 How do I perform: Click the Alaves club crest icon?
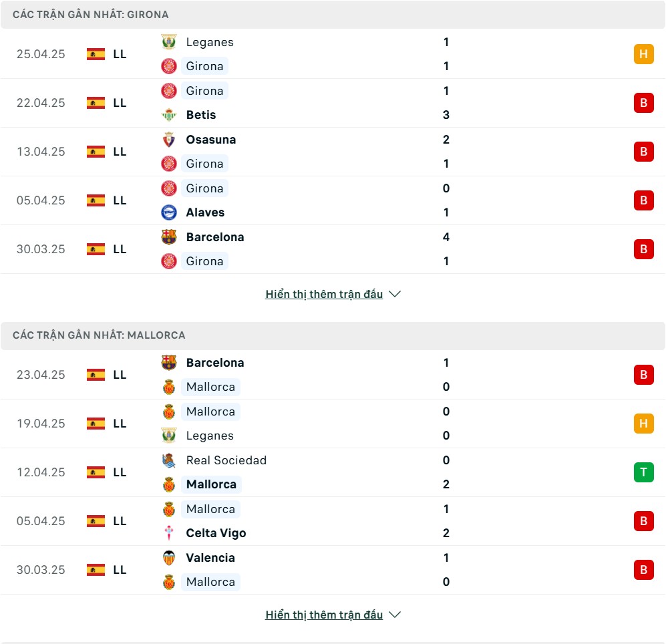tap(168, 212)
